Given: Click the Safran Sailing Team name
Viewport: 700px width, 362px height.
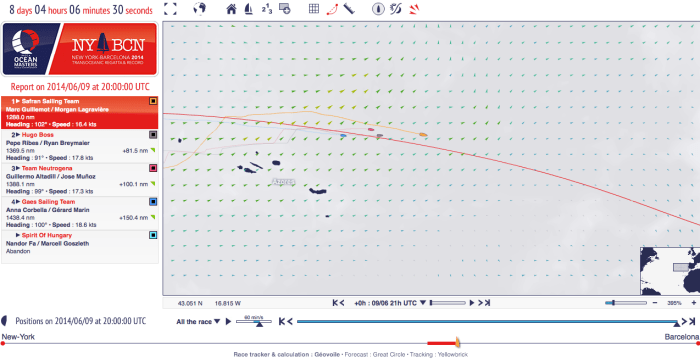Looking at the screenshot, I should (x=50, y=101).
